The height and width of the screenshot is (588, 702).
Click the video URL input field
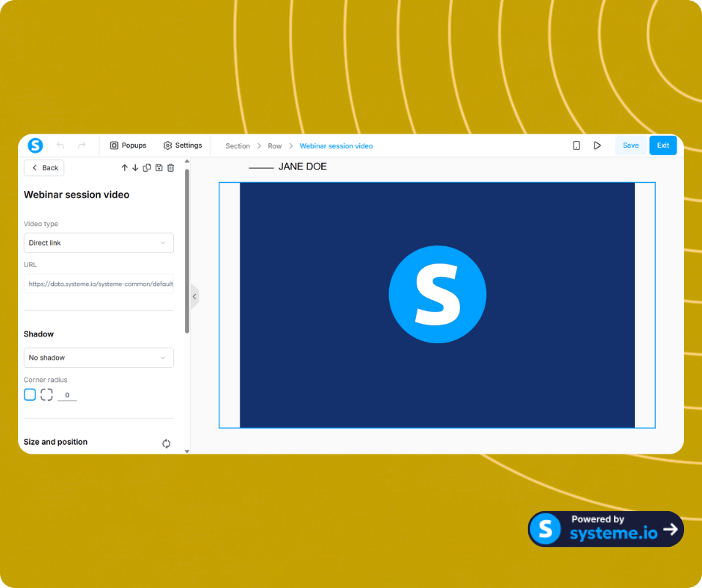pos(99,284)
